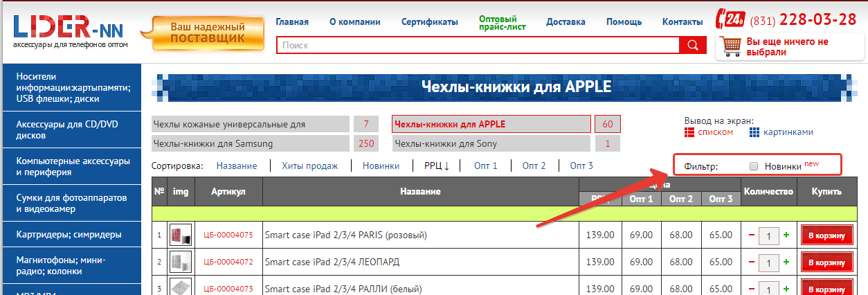Open the shopping cart icon
Image resolution: width=868 pixels, height=295 pixels.
point(732,46)
